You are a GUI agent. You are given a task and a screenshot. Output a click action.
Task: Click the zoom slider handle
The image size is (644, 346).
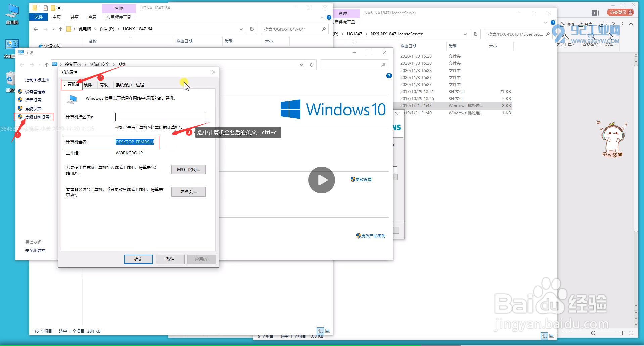593,333
